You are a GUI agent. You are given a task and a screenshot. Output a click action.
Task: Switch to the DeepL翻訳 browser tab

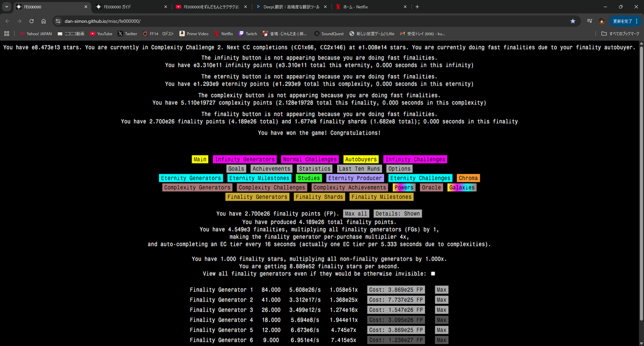[x=290, y=7]
